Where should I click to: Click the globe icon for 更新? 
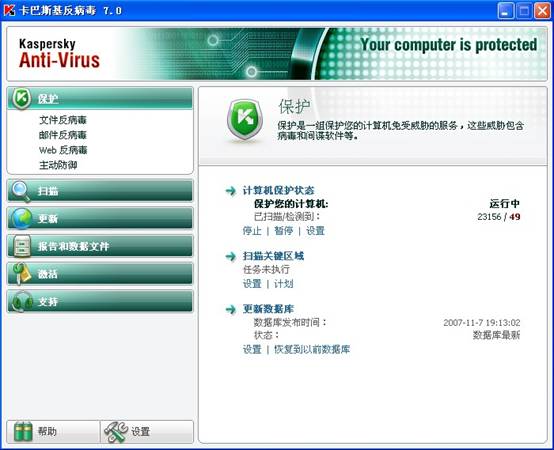tap(22, 219)
